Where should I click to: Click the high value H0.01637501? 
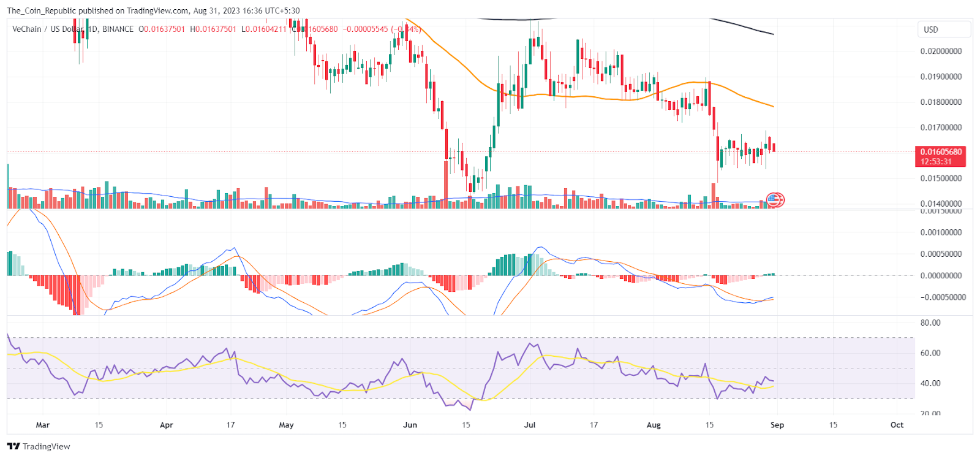[x=213, y=29]
